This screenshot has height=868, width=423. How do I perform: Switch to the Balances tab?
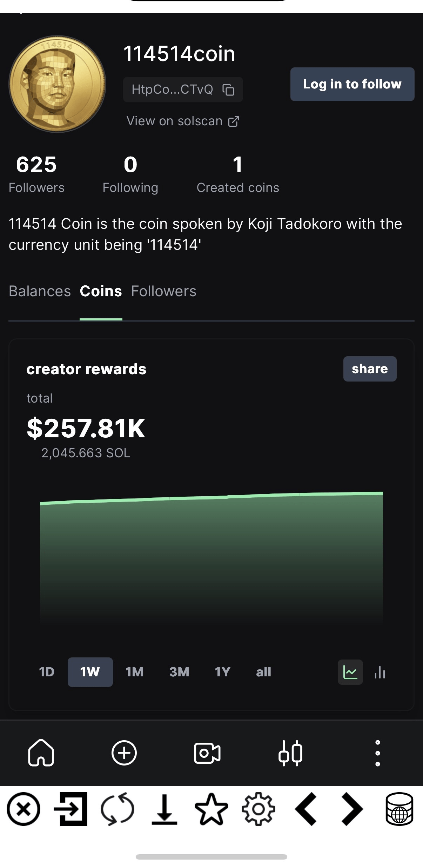pos(40,291)
